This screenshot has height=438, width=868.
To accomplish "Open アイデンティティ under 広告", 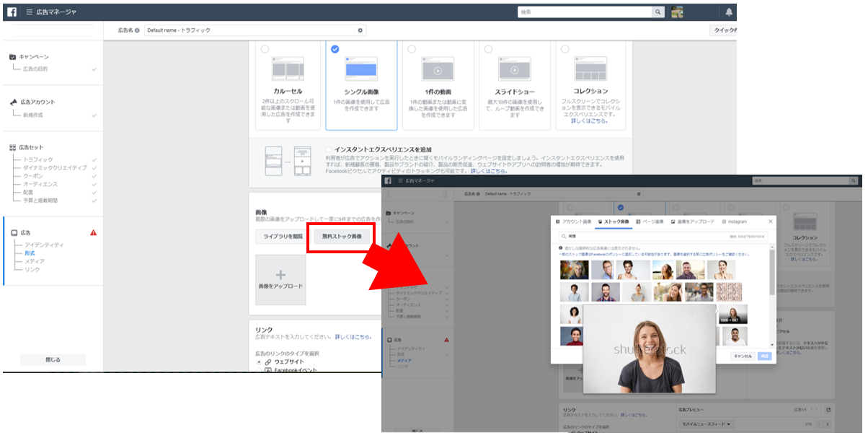I will 44,245.
